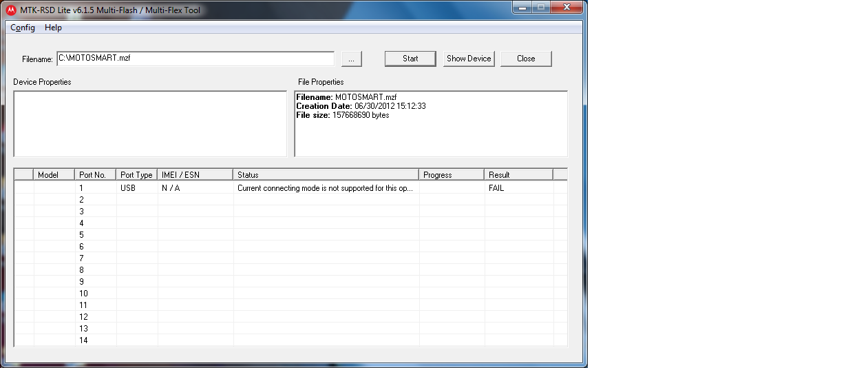Screen dimensions: 868x368
Task: Select port number 14 row
Action: pos(290,340)
